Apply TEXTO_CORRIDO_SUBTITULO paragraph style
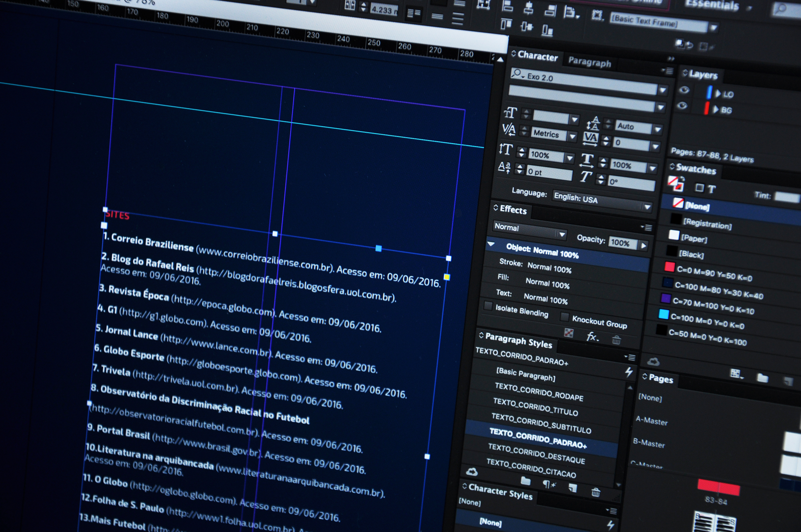Screen dimensions: 801x532 pyautogui.click(x=542, y=424)
